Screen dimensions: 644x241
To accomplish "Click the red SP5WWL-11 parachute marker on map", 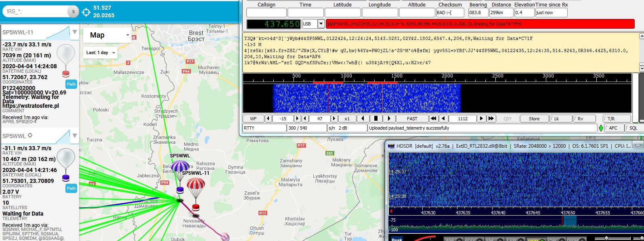I will [x=196, y=193].
